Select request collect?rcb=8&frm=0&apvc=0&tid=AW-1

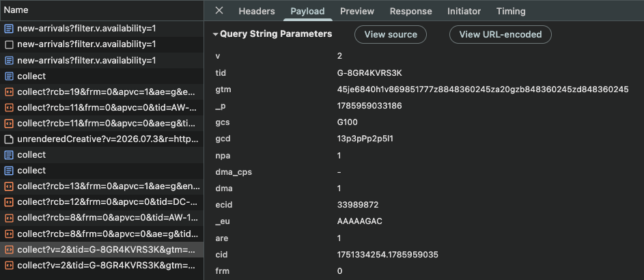click(x=109, y=218)
